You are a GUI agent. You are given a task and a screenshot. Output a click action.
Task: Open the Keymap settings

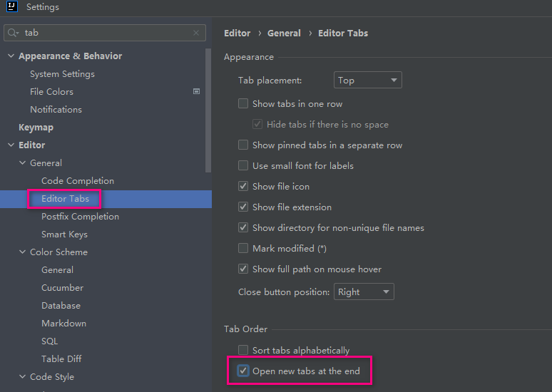point(36,128)
